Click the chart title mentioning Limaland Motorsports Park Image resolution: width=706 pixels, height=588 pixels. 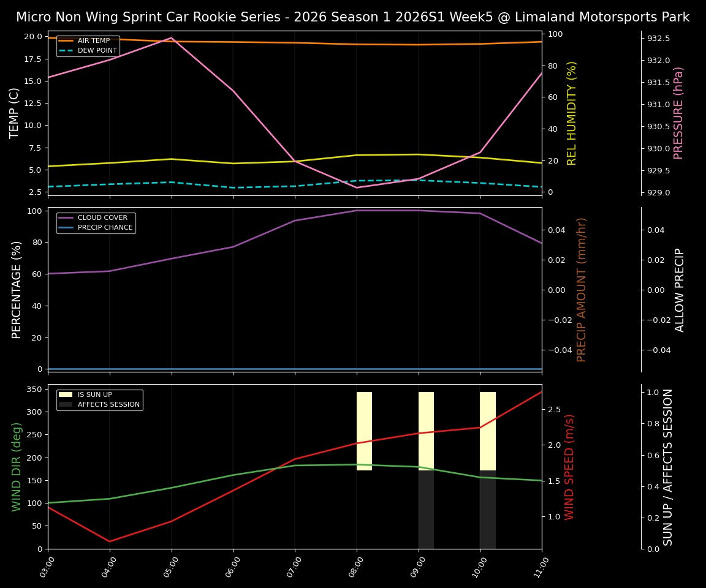coord(353,17)
